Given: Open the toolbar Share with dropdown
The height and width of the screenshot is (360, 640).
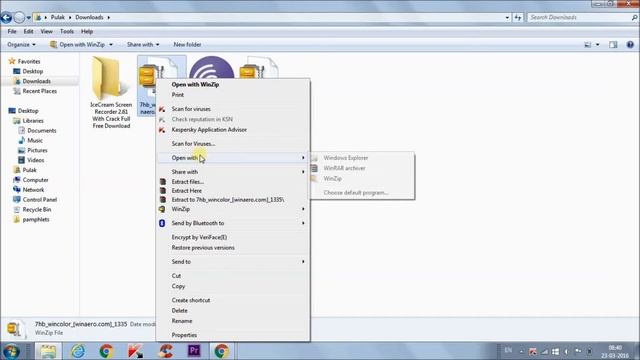Looking at the screenshot, I should tap(143, 44).
